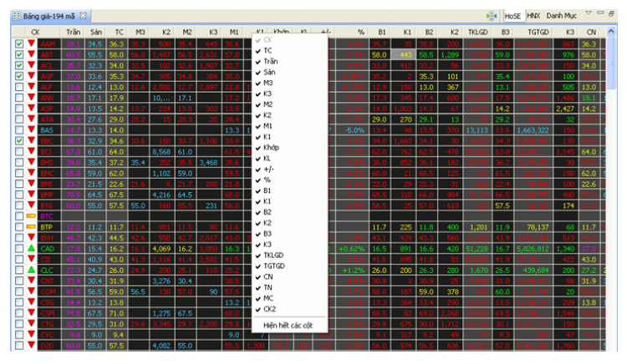Click the vertical scrollbar thumb

[x=611, y=63]
